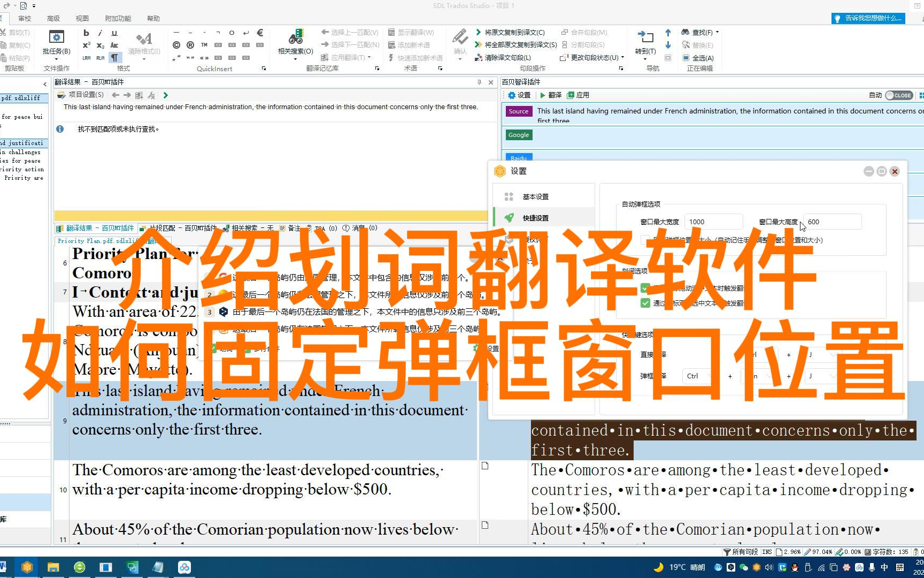Viewport: 924px width, 578px height.
Task: Go to previous segment up arrow
Action: (668, 33)
